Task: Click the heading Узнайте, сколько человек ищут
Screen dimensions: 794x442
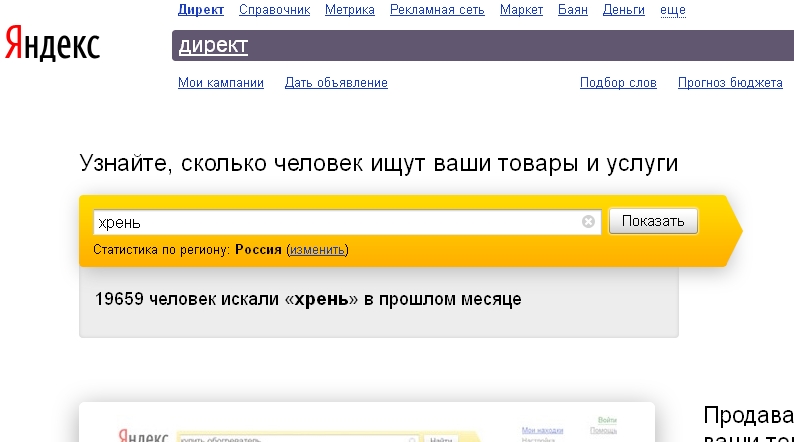Action: tap(379, 164)
